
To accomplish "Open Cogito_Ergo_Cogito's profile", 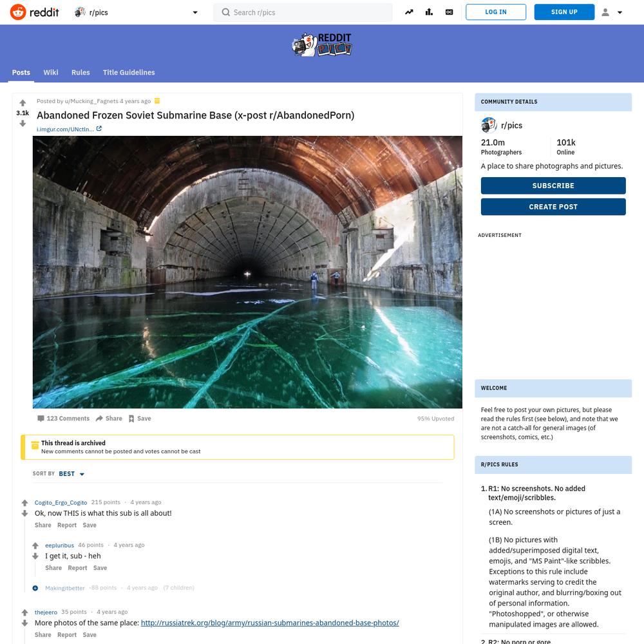I will click(x=61, y=503).
